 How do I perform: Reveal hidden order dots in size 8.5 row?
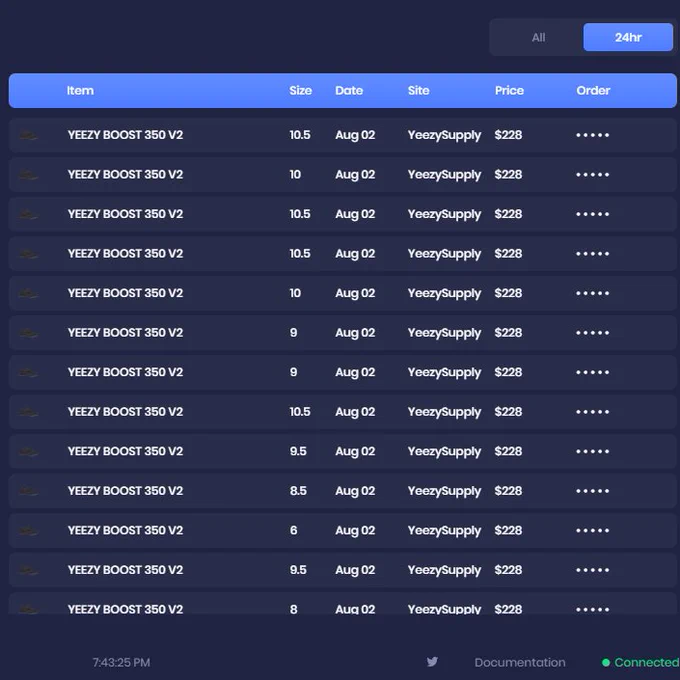tap(593, 491)
